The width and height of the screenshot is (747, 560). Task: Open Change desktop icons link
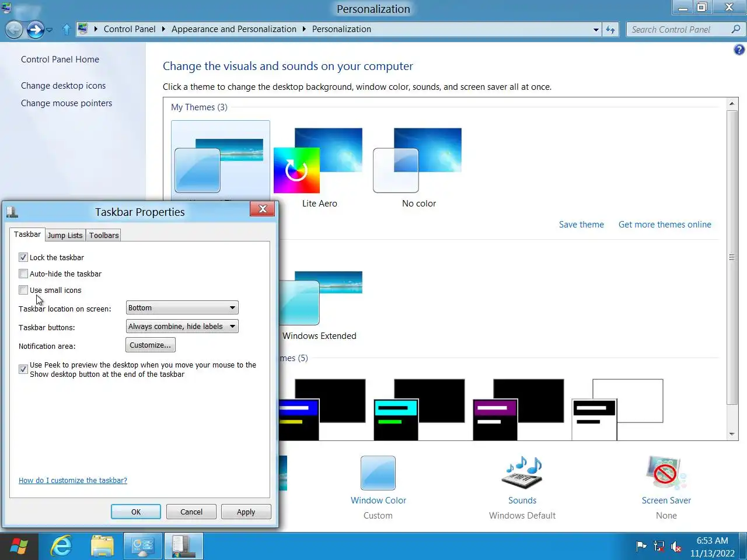(64, 86)
